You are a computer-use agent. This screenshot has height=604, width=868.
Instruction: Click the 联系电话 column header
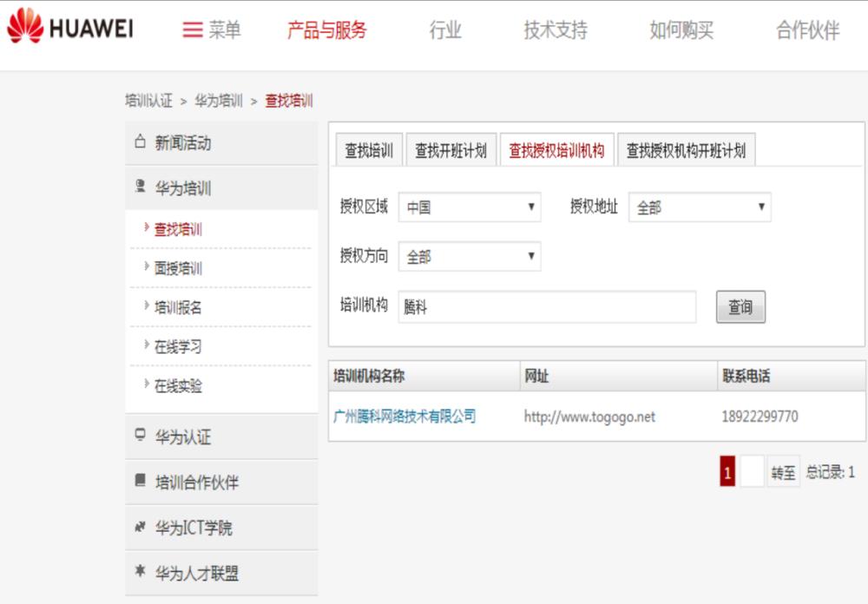(792, 376)
